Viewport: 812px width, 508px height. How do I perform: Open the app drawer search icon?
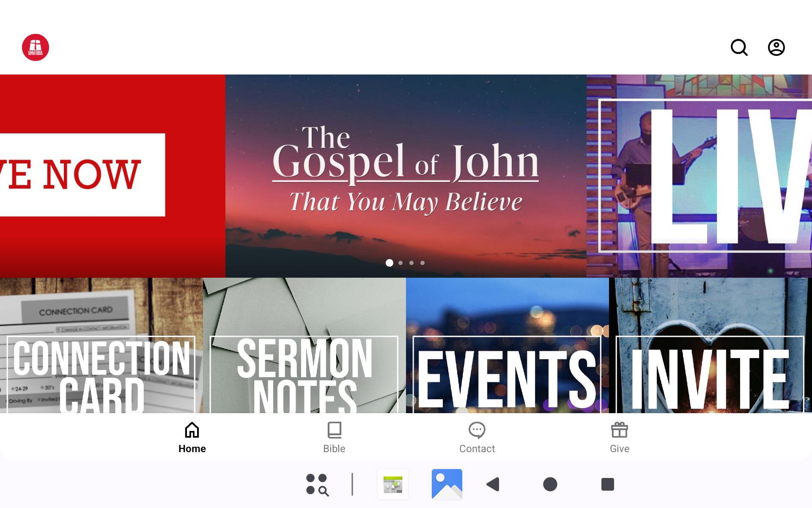317,484
